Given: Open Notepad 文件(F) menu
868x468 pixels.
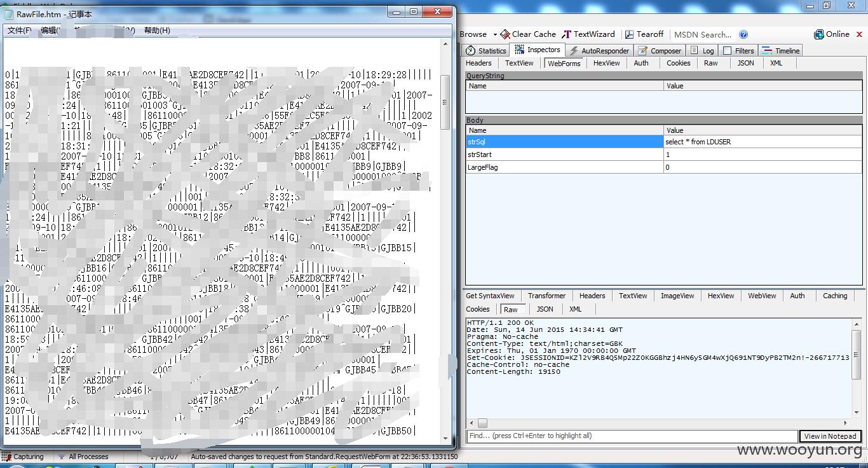Looking at the screenshot, I should pyautogui.click(x=19, y=30).
